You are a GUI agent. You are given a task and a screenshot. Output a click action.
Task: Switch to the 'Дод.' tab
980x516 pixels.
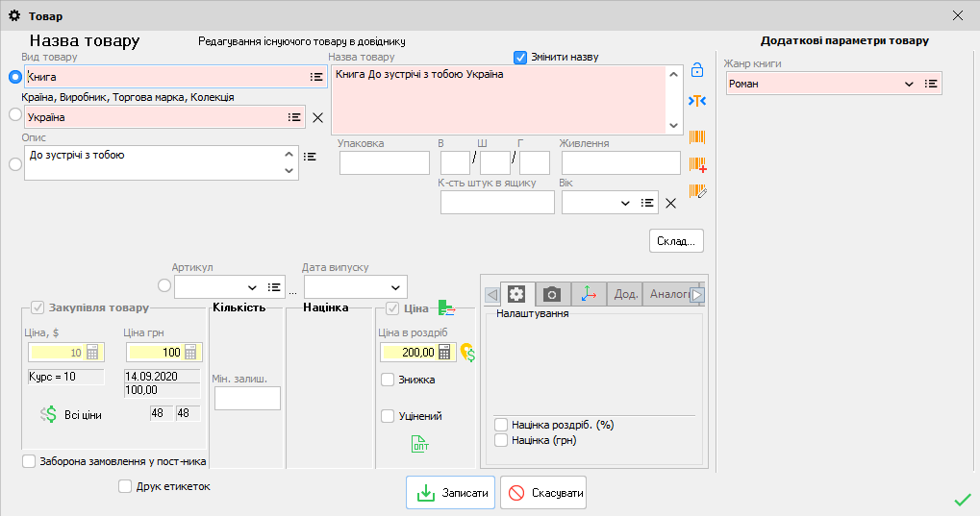(x=626, y=294)
